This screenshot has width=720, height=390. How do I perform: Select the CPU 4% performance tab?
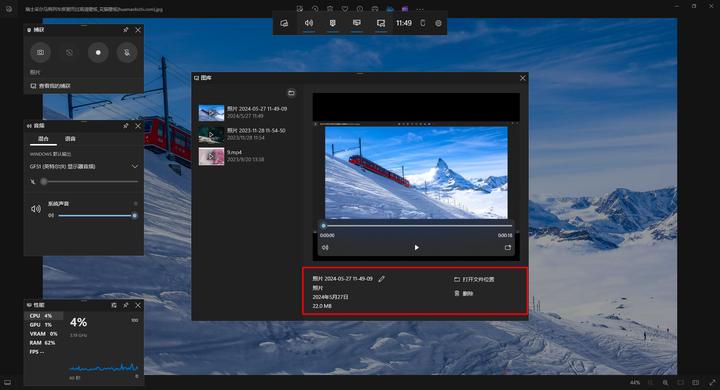(x=40, y=316)
